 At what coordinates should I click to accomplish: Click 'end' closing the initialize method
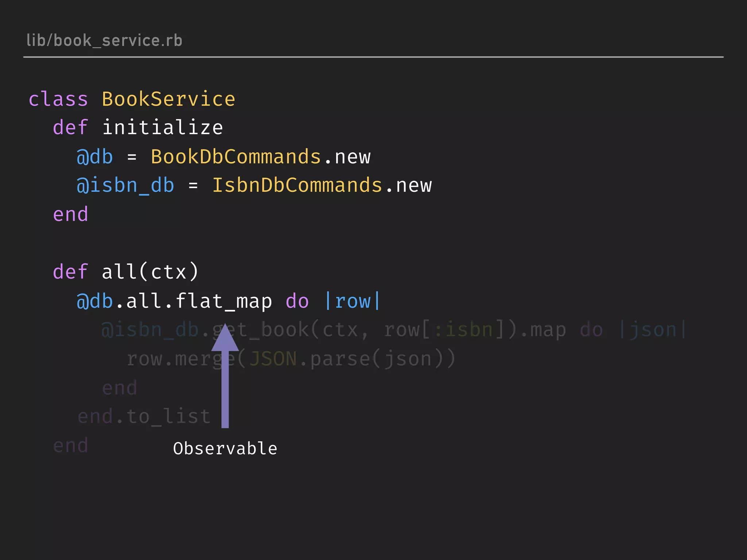[x=71, y=214]
